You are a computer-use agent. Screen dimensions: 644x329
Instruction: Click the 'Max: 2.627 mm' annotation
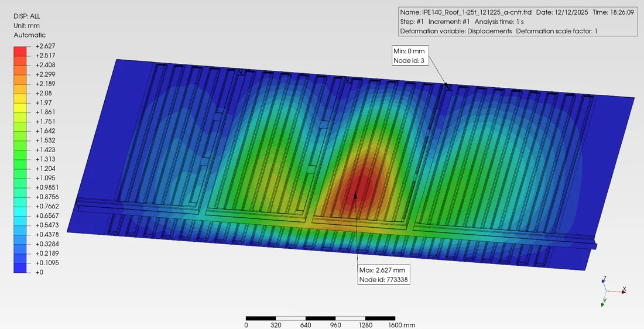[382, 270]
